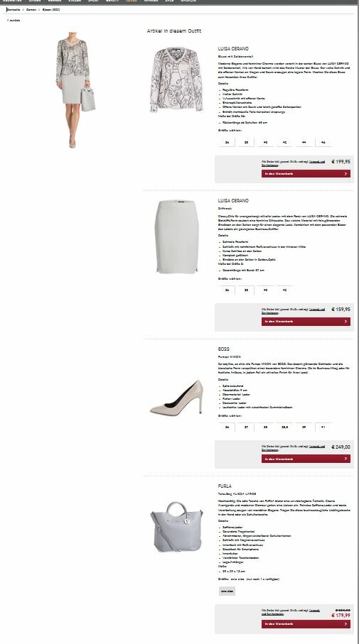Add the LUISA CERANO blouse to cart
Viewport: 359px width, 644px height.
pyautogui.click(x=306, y=174)
